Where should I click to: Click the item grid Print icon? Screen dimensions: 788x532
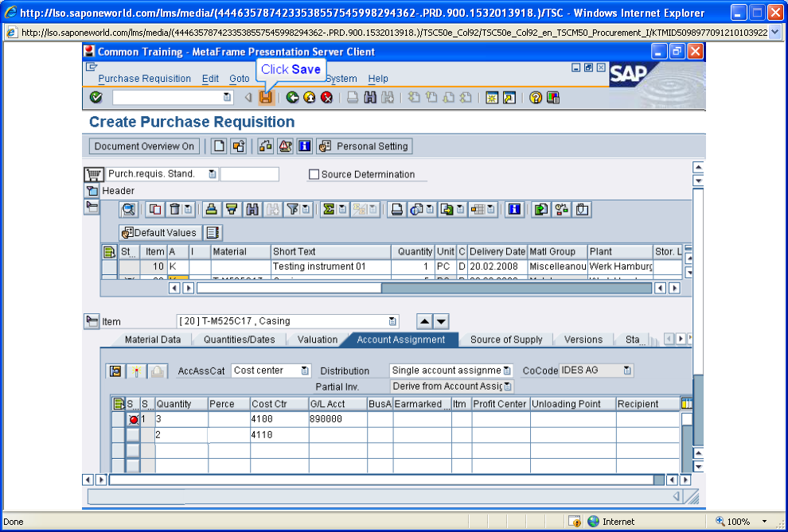[x=397, y=209]
